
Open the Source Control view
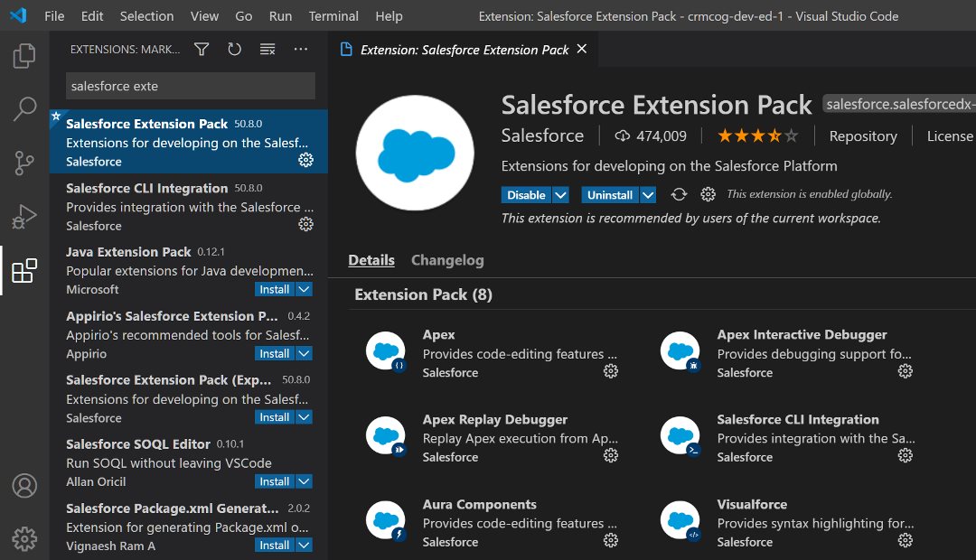pos(24,163)
